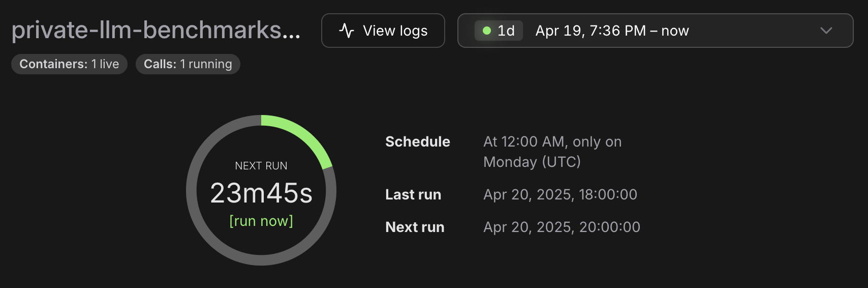
Task: Click the 'Apr 19, 7:36 PM – now' range
Action: pos(612,31)
